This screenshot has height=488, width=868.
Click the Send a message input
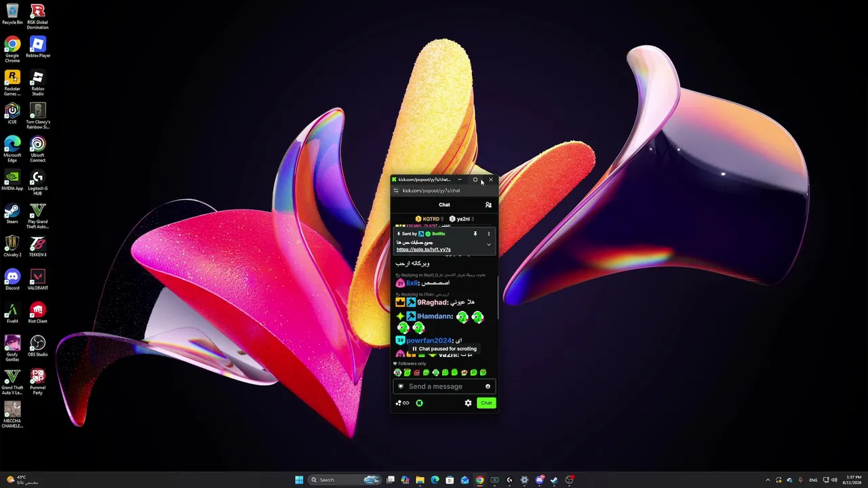pos(444,386)
